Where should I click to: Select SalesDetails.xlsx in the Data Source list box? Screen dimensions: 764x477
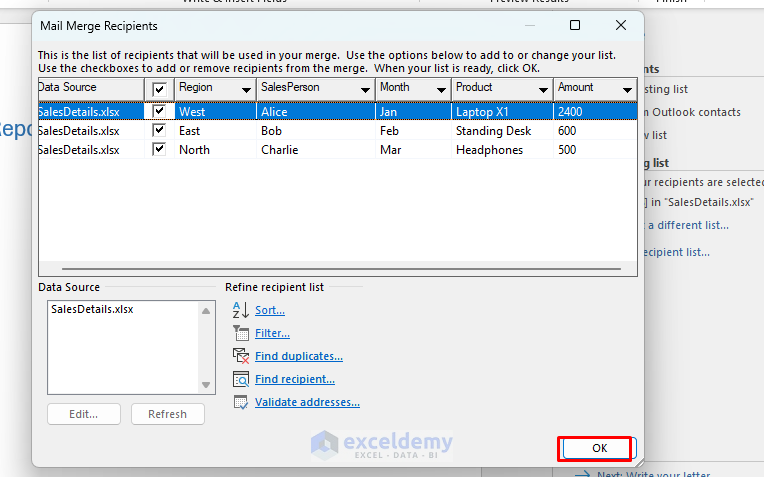coord(92,309)
